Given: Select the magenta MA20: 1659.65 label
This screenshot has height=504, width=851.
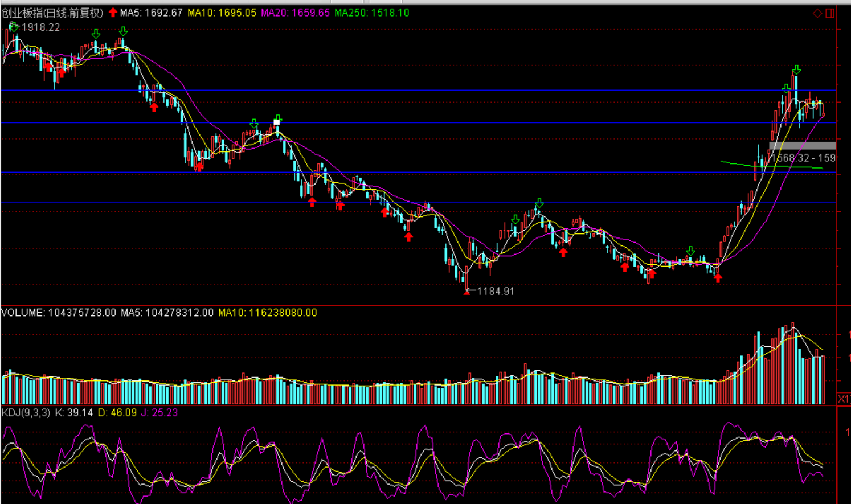Looking at the screenshot, I should point(295,13).
